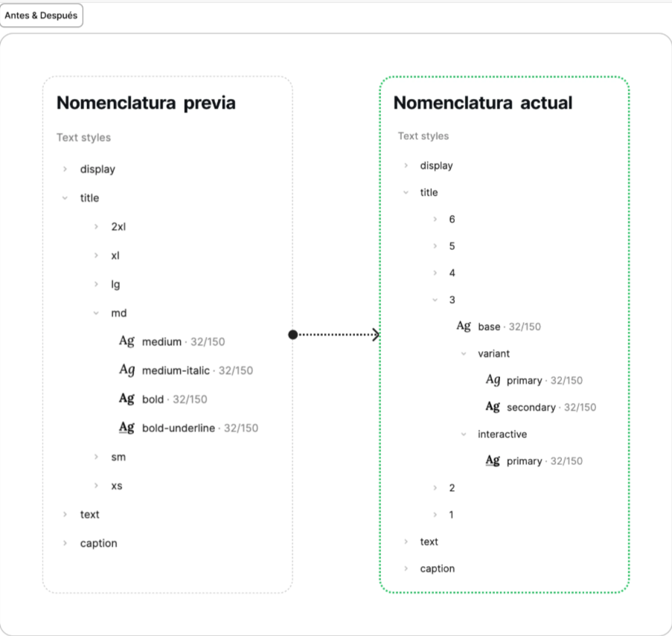Collapse the md group chevron
This screenshot has width=672, height=636.
pyautogui.click(x=96, y=313)
